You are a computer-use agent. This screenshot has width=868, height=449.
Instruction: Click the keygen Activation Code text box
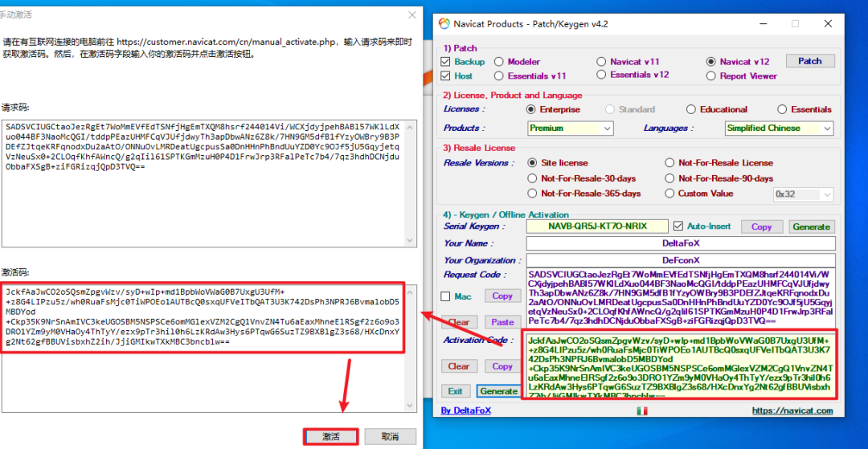[680, 365]
